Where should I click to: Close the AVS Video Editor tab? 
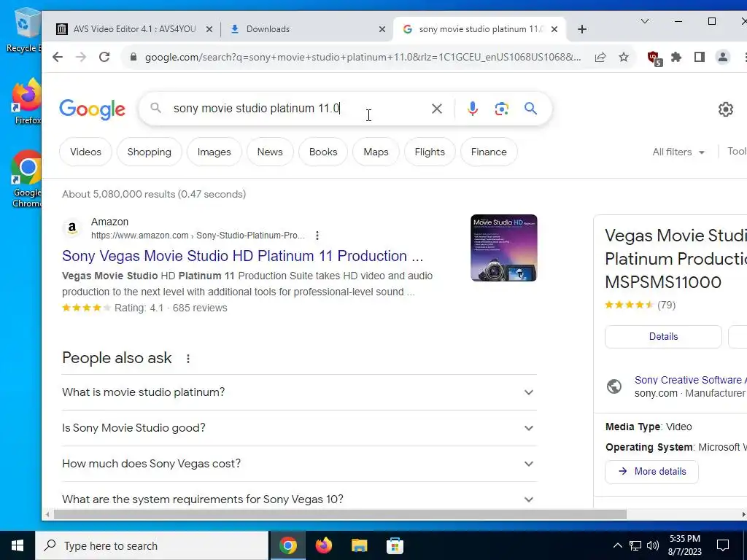[209, 29]
